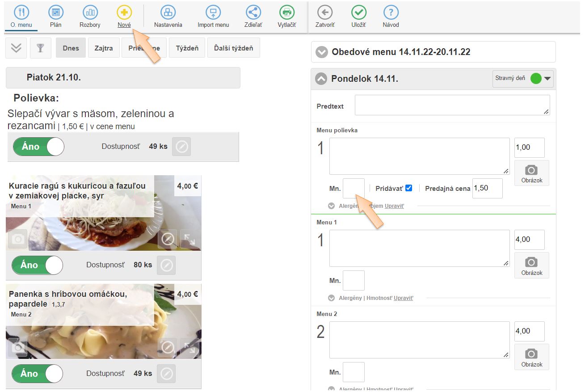
Task: Open the Plán calendar icon
Action: coord(55,13)
